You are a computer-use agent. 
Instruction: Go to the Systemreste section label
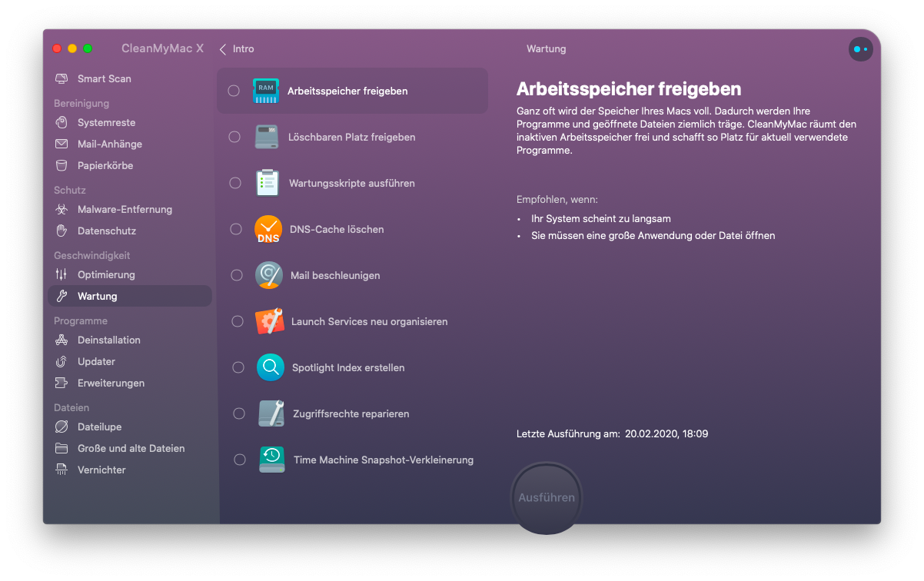pyautogui.click(x=107, y=122)
